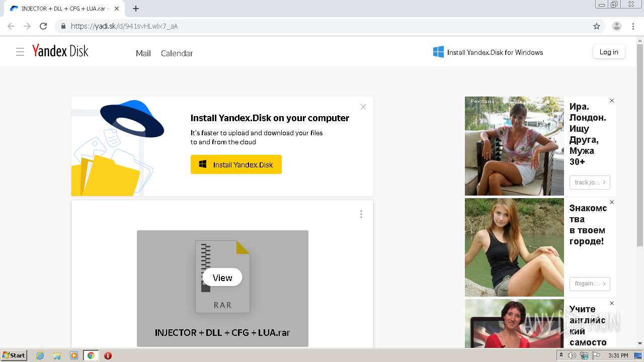Click the scrollbar down arrow
The height and width of the screenshot is (362, 644).
click(640, 343)
